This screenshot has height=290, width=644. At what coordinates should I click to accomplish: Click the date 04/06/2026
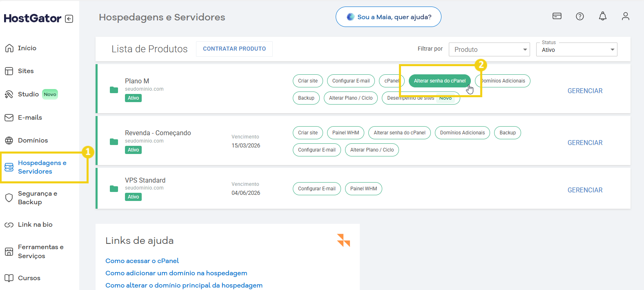(246, 193)
